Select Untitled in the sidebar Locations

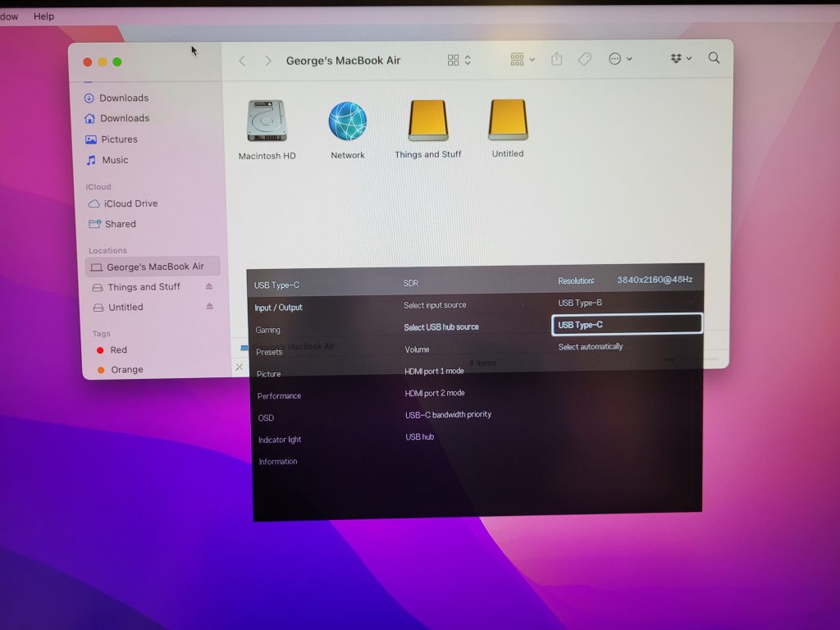pyautogui.click(x=118, y=308)
